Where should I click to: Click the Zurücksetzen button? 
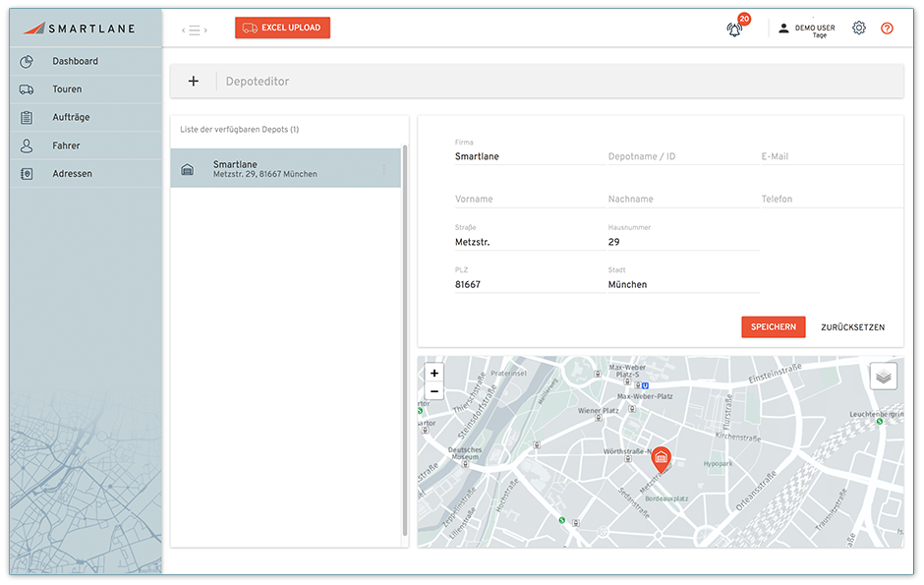tap(852, 327)
